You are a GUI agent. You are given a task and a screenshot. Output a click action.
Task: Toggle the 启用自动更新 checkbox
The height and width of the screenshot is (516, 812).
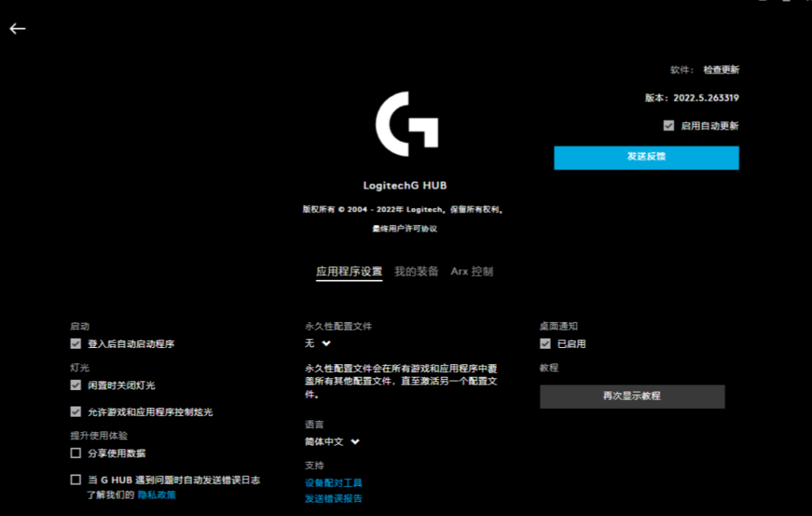[x=668, y=125]
